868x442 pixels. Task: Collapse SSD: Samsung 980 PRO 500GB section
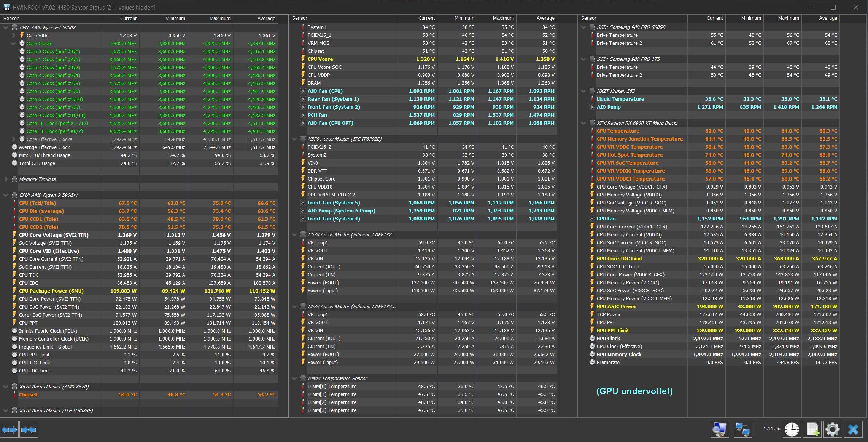pyautogui.click(x=583, y=27)
